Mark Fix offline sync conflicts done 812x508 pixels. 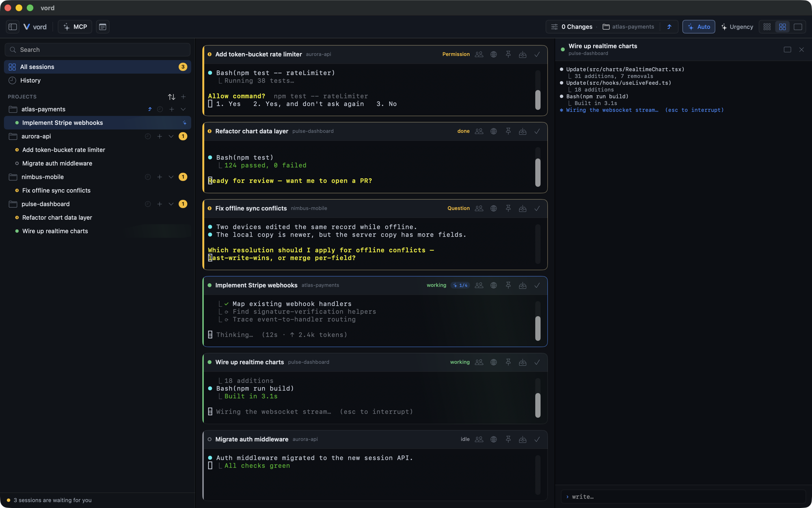click(x=537, y=208)
